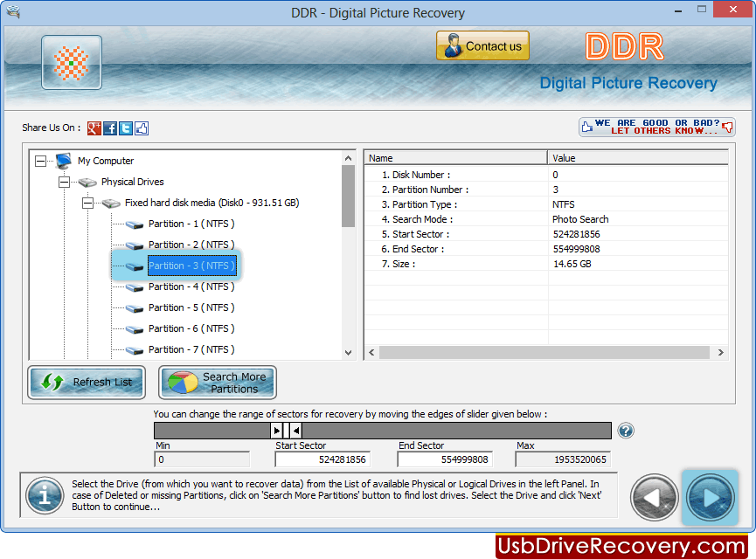Click the 'Disk Number' row
The width and height of the screenshot is (756, 559).
click(x=546, y=175)
